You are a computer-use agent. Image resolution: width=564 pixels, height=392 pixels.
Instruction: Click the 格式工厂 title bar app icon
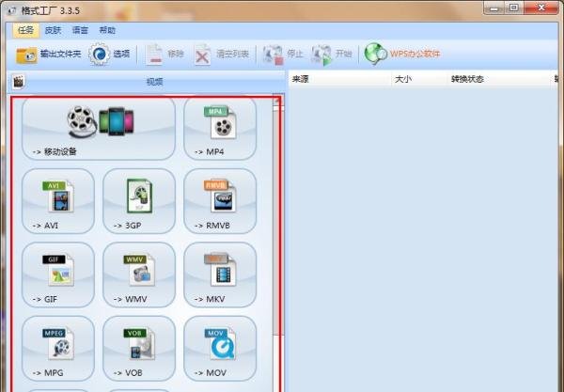tap(12, 10)
